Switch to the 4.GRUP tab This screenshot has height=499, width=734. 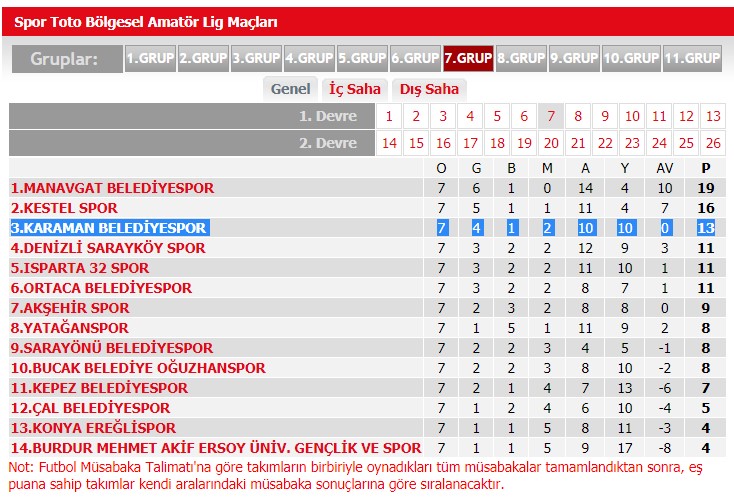(x=309, y=58)
